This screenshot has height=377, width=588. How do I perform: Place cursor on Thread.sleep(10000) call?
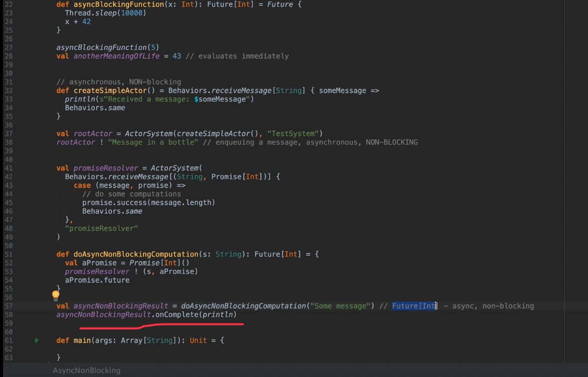coord(105,13)
